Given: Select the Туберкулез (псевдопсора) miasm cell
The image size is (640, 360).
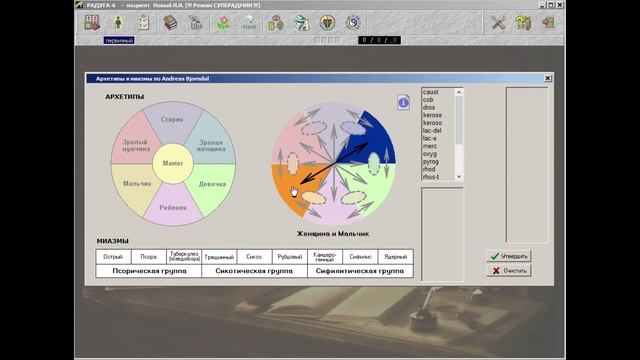Looking at the screenshot, I should [x=184, y=257].
